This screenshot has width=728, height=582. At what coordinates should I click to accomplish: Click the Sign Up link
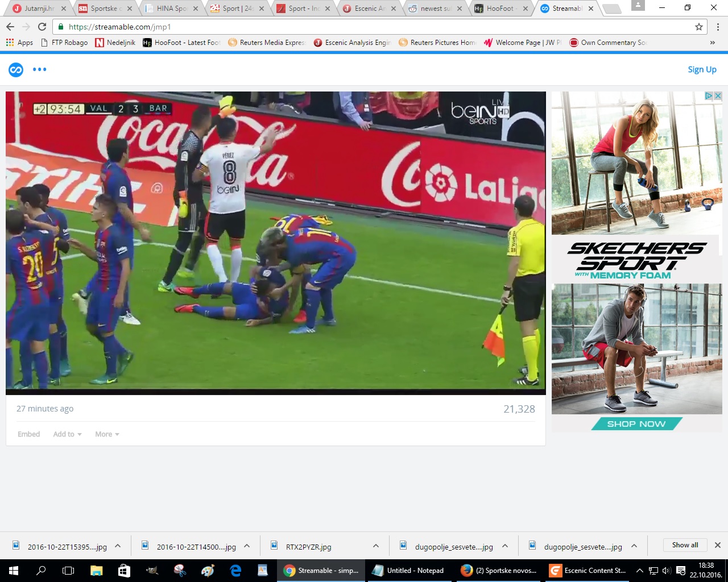pos(702,69)
